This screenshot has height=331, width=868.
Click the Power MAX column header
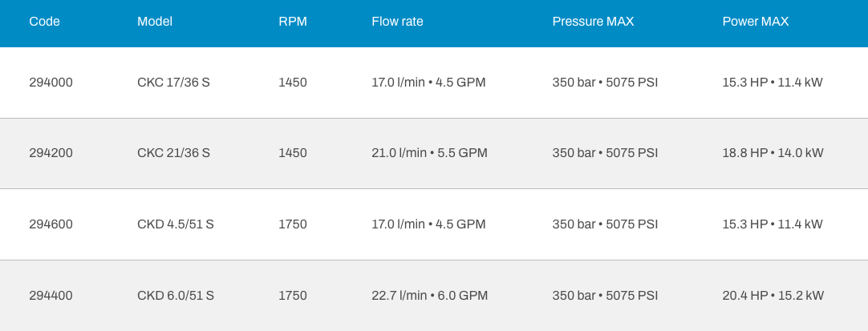[x=755, y=22]
